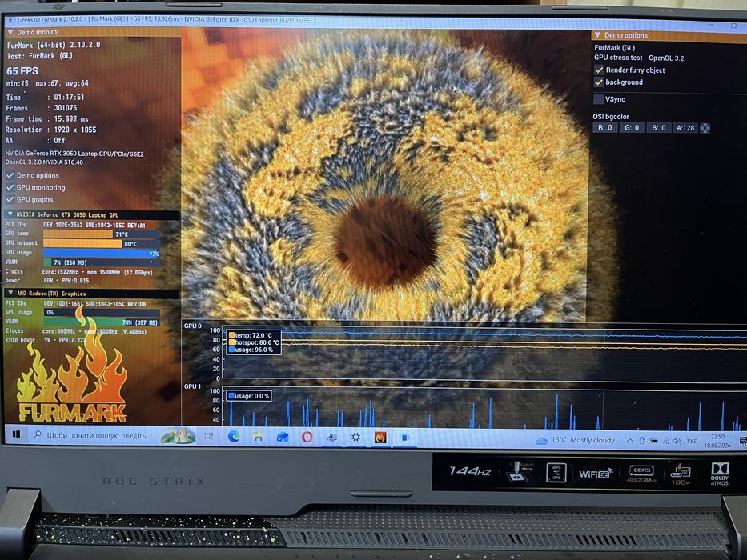747x560 pixels.
Task: Click the battery tray icon
Action: click(x=654, y=441)
